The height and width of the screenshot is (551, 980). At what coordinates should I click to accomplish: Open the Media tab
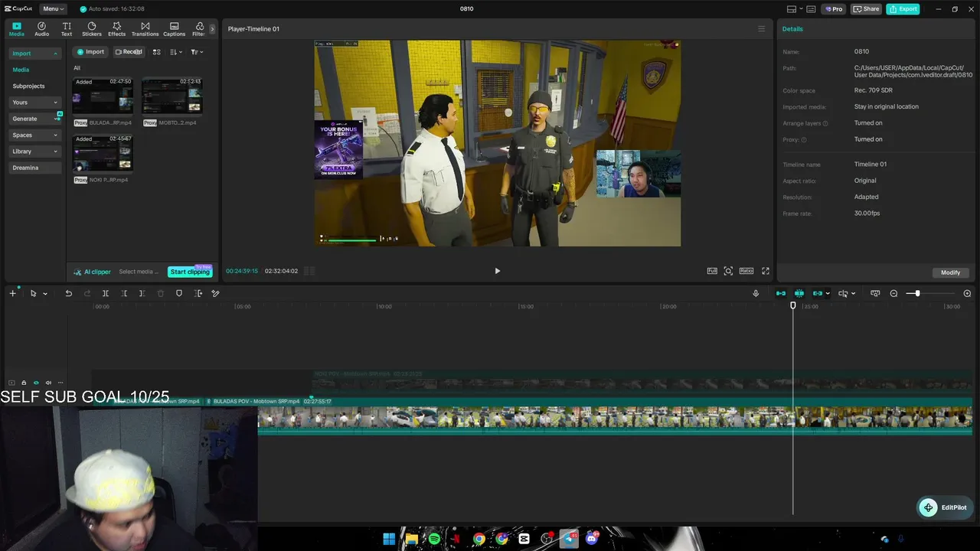(x=16, y=29)
